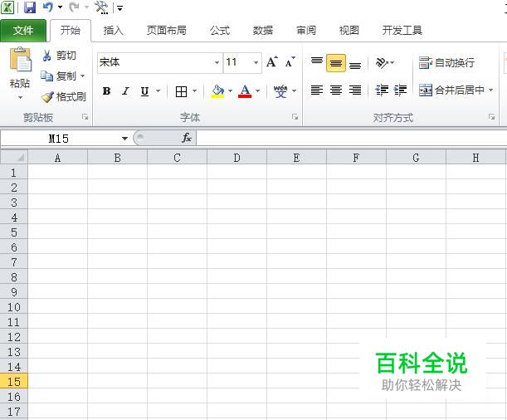The height and width of the screenshot is (420, 507).
Task: Toggle 自动换行 wrap text
Action: click(x=447, y=63)
